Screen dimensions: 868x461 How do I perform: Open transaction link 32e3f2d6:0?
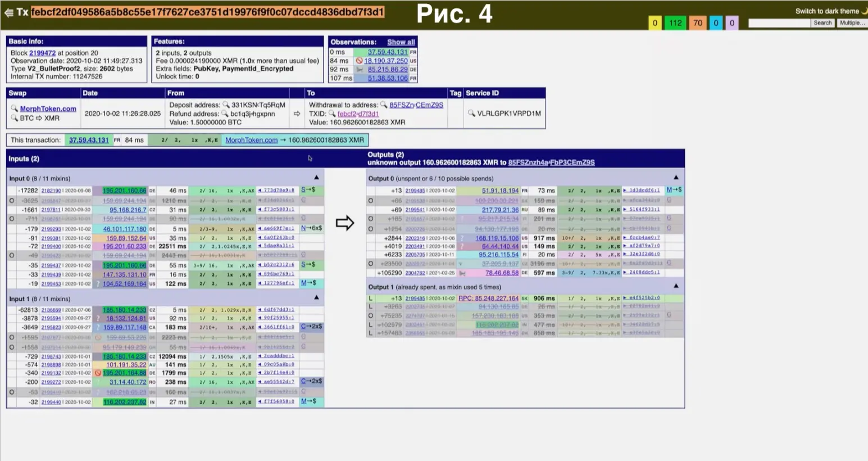click(644, 254)
